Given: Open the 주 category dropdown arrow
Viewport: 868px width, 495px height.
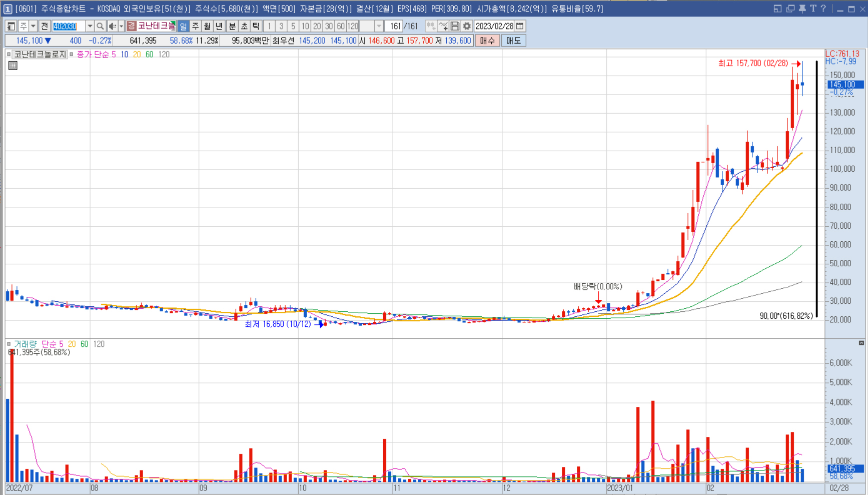Looking at the screenshot, I should (x=33, y=26).
